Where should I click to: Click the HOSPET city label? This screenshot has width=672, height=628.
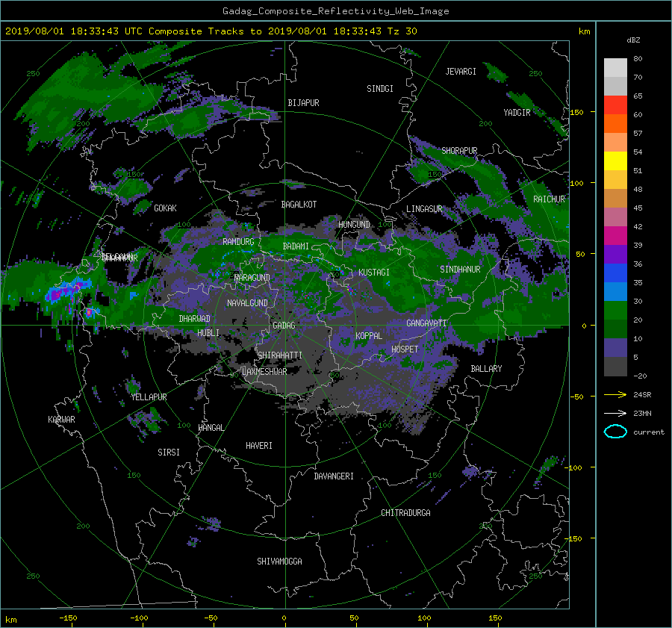pos(405,349)
